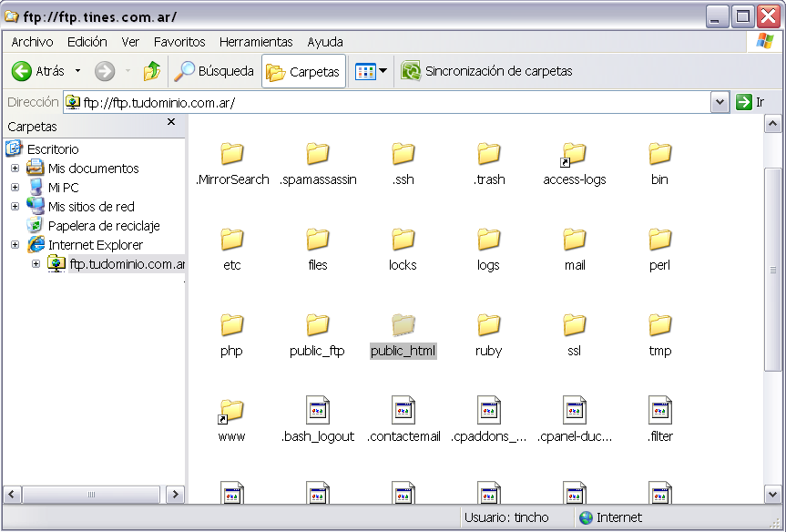
Task: Open Búsqueda search
Action: coord(214,71)
